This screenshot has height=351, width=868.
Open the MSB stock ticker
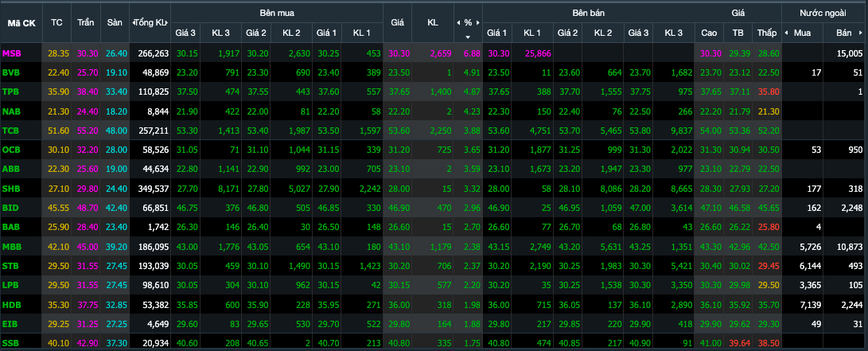(11, 53)
